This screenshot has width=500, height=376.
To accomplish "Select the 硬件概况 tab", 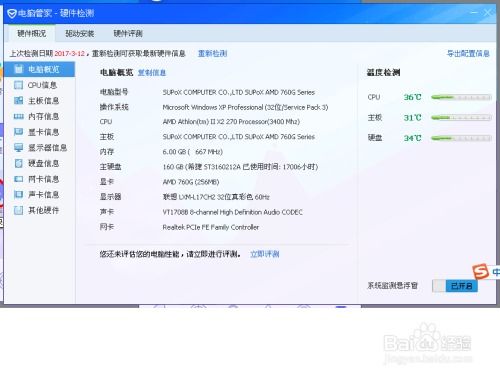I will coord(32,34).
